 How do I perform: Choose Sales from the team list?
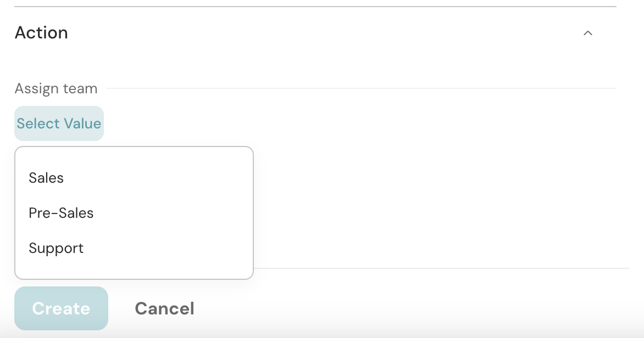pos(46,178)
